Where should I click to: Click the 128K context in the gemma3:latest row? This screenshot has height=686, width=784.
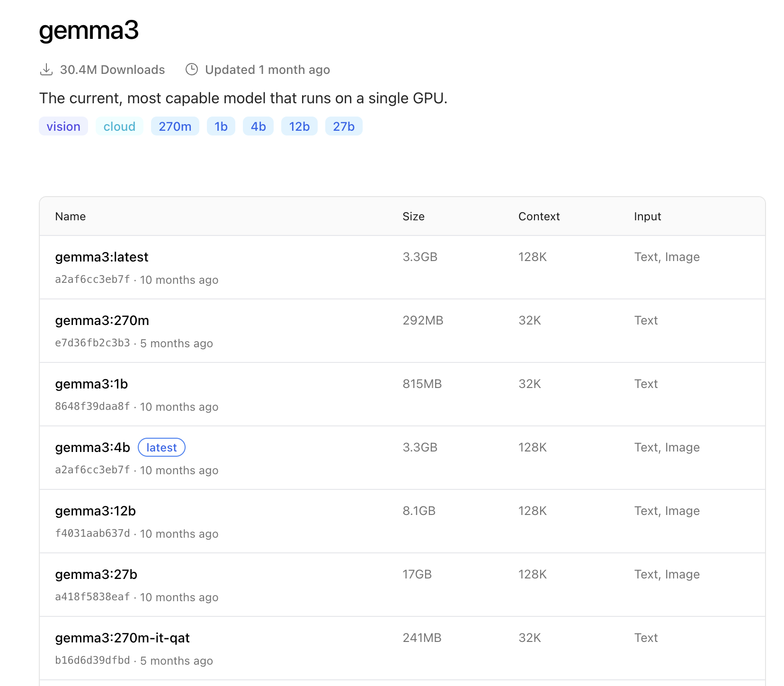[533, 257]
